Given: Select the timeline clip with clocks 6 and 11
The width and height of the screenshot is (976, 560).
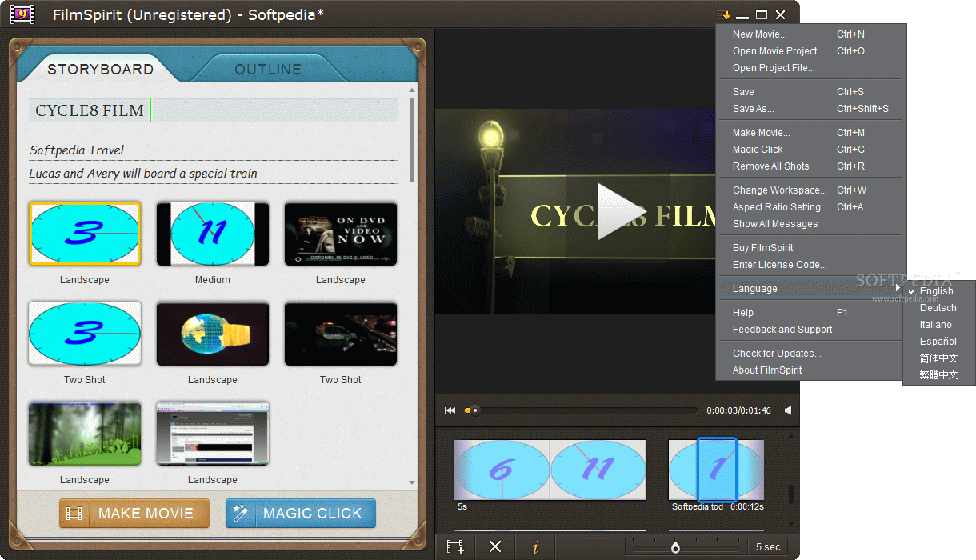Looking at the screenshot, I should click(x=550, y=470).
